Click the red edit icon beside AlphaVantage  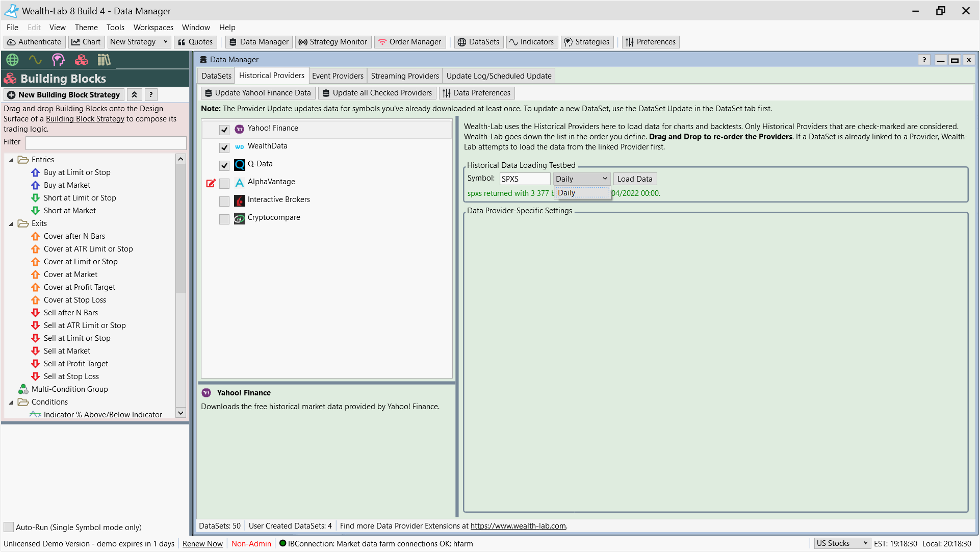tap(211, 183)
